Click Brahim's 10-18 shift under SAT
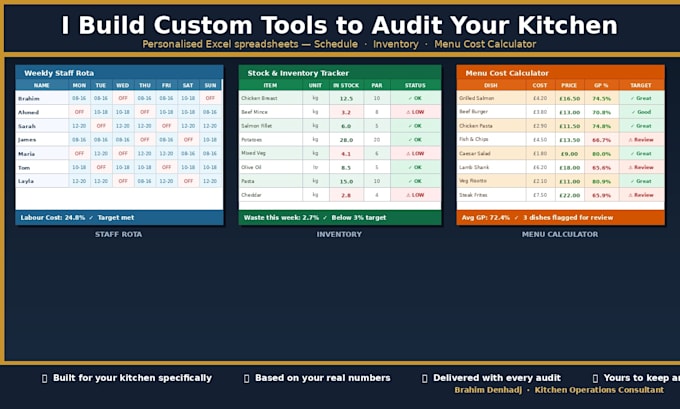This screenshot has width=680, height=409. point(188,98)
